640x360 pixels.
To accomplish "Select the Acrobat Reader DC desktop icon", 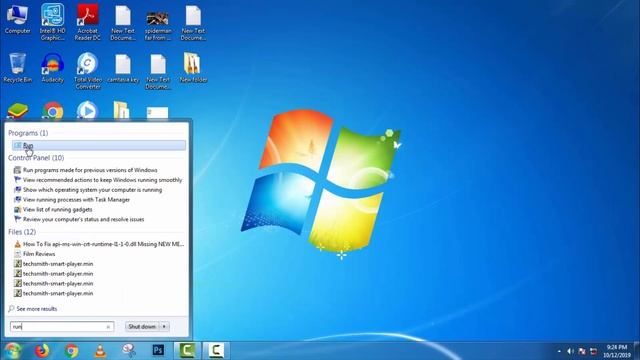I will click(x=87, y=22).
